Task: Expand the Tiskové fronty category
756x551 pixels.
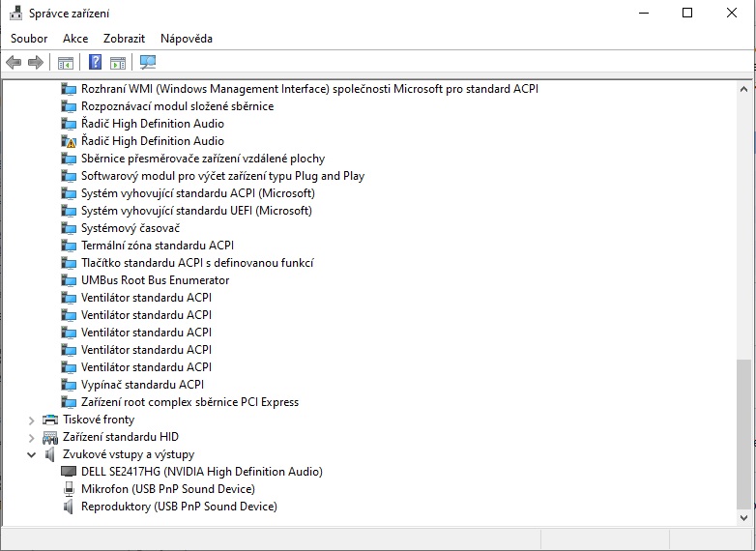Action: coord(32,420)
